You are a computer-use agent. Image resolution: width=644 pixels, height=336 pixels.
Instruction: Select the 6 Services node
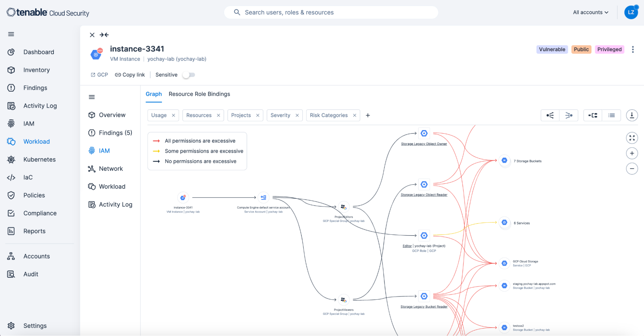tap(505, 223)
